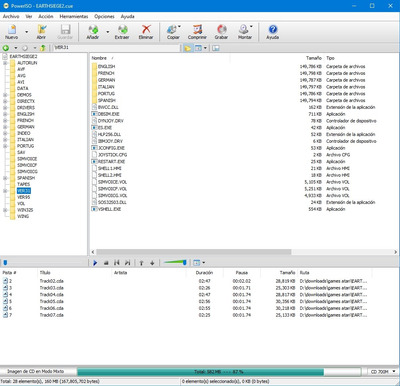Open the Nuevo dropdown arrow
400x386 pixels.
pyautogui.click(x=27, y=32)
